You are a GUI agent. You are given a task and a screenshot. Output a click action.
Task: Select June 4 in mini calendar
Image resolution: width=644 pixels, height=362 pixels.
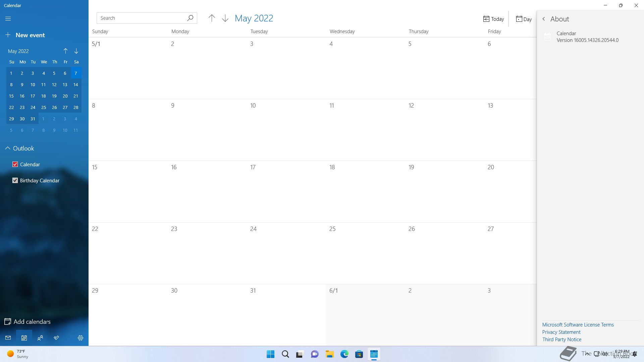76,119
